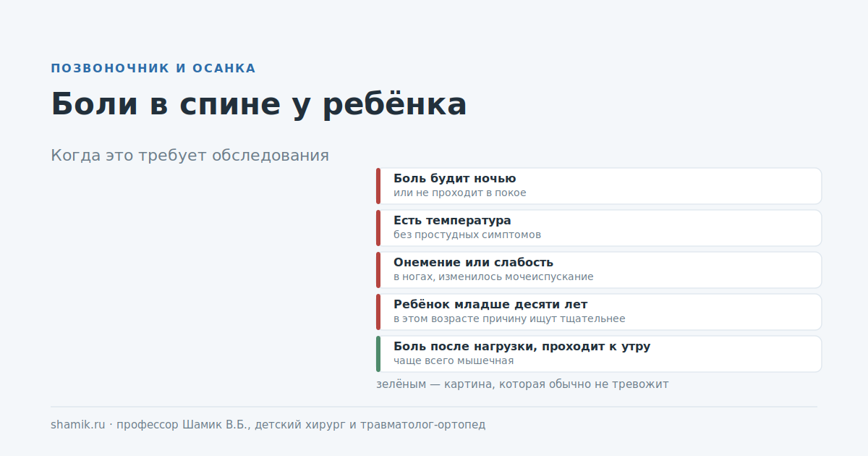Click the heading 'Боли в спине у ребёнка'
This screenshot has height=456, width=868.
[x=259, y=104]
